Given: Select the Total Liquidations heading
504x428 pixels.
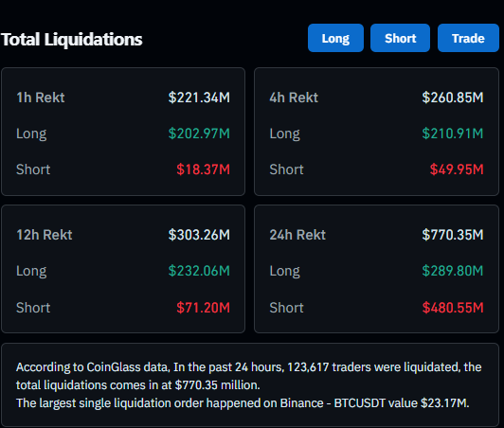Looking at the screenshot, I should (x=72, y=40).
